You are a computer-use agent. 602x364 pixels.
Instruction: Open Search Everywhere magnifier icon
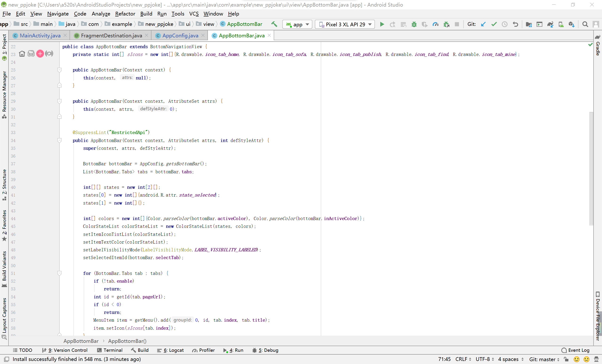pyautogui.click(x=585, y=24)
